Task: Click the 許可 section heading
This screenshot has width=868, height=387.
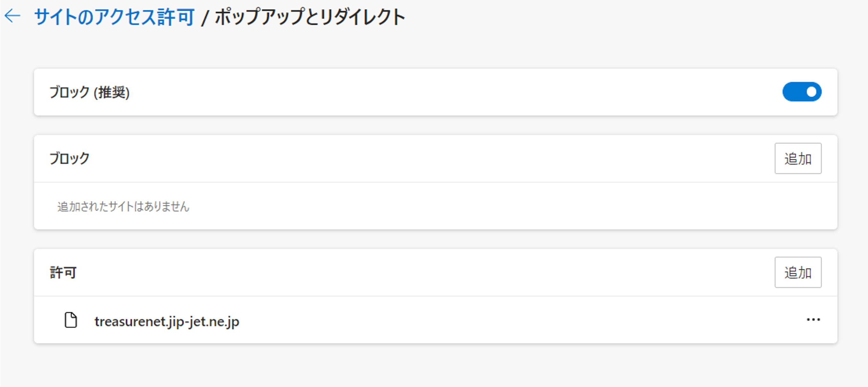Action: [63, 272]
